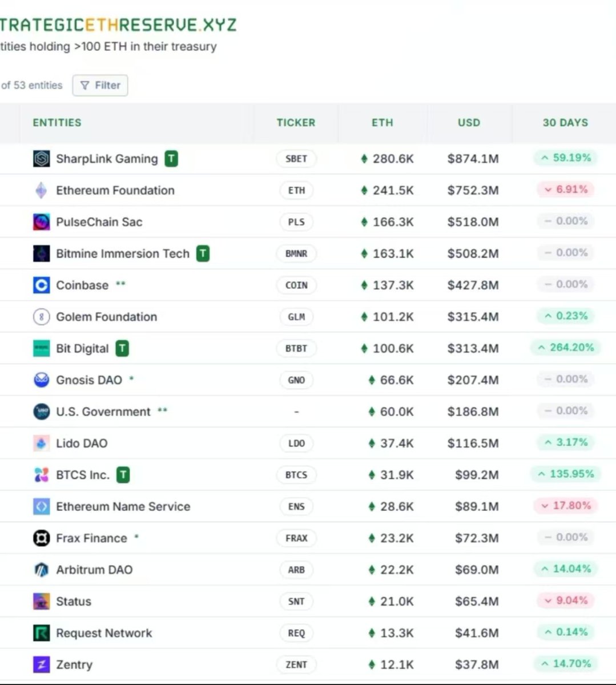Click the Frax Finance logo icon
The image size is (616, 685).
click(x=41, y=538)
